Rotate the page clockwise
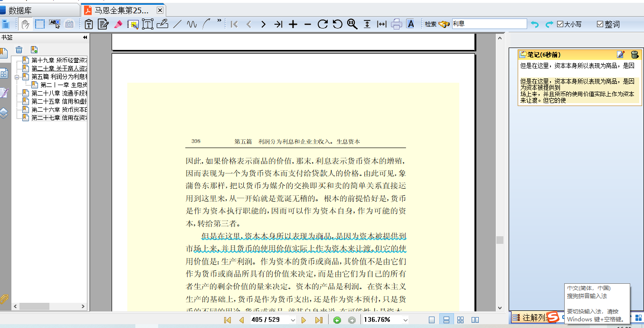Screen dimensions: 644x328 click(322, 24)
